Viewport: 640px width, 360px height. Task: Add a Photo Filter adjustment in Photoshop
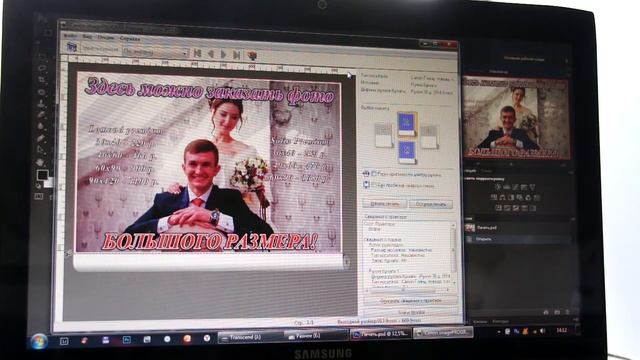(x=520, y=198)
